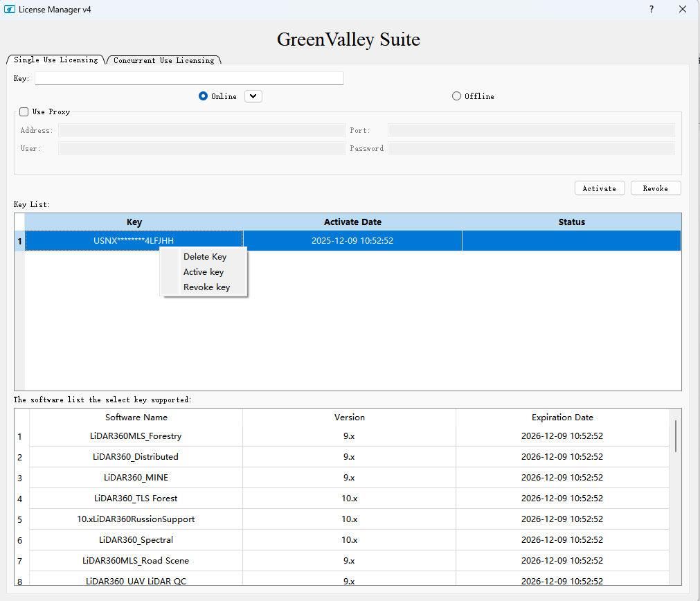The image size is (700, 601).
Task: Choose Delete Key from context menu
Action: coord(205,257)
